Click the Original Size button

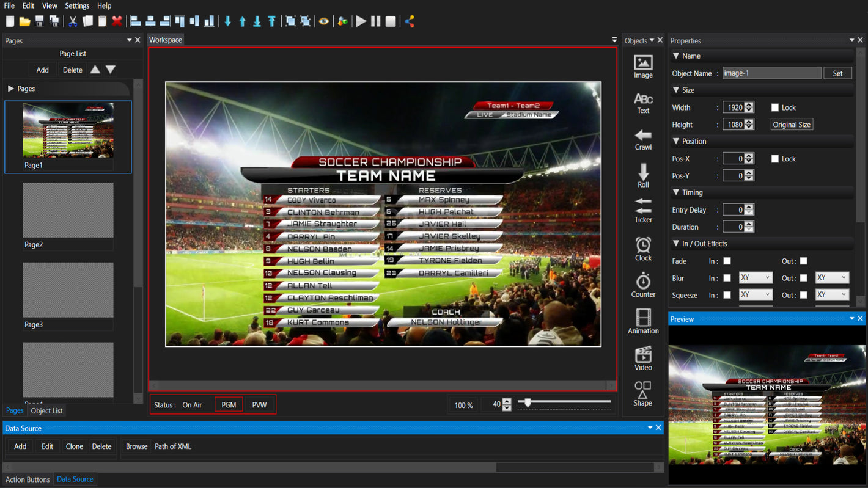792,125
